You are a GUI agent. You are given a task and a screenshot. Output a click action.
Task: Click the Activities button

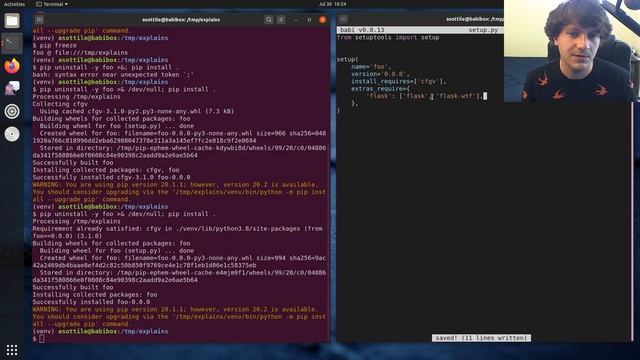click(14, 4)
